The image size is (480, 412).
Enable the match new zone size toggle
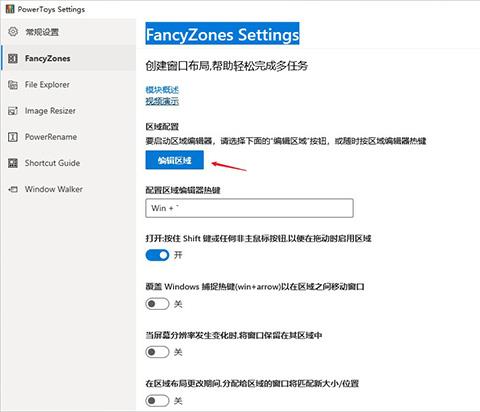[x=157, y=400]
